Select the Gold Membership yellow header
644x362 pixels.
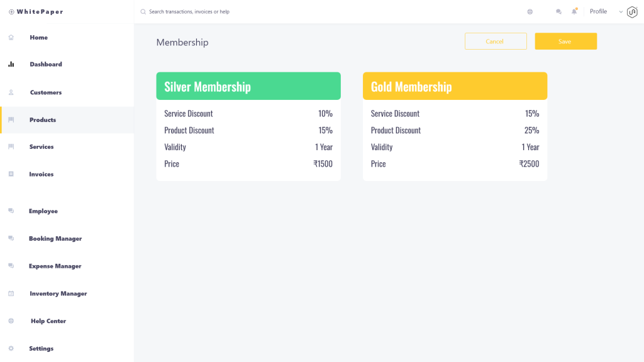coord(455,86)
